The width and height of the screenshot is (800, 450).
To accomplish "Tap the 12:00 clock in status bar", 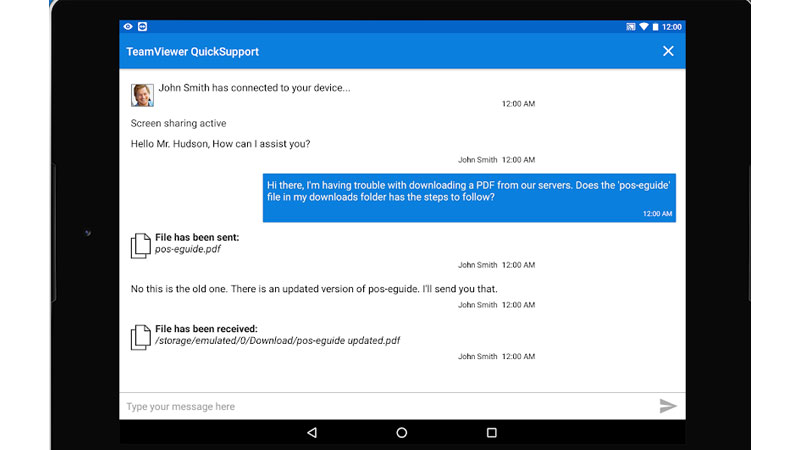I will (x=671, y=27).
